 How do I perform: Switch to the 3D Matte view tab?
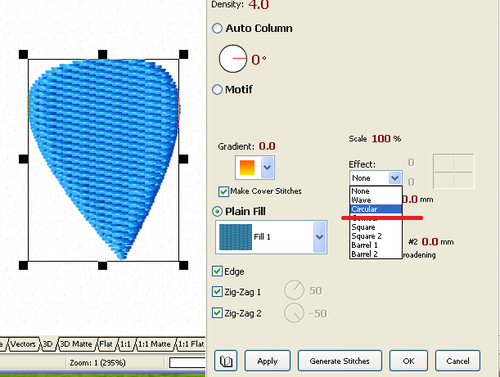tap(76, 344)
